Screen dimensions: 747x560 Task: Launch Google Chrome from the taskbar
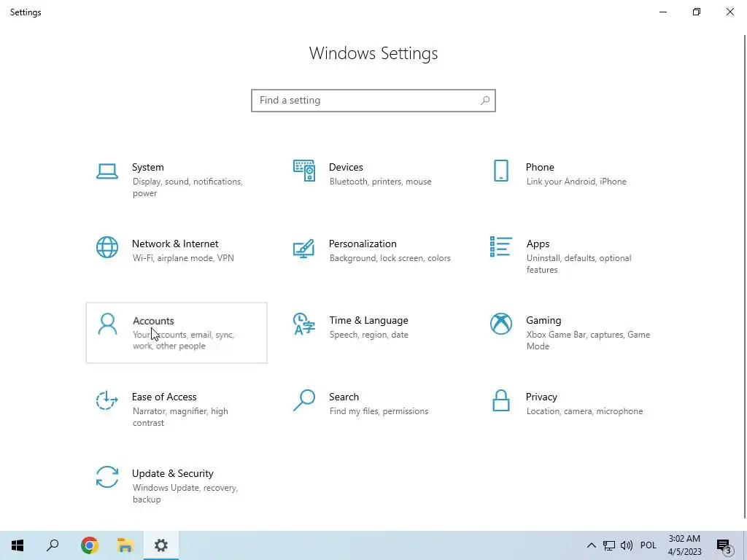pos(90,545)
